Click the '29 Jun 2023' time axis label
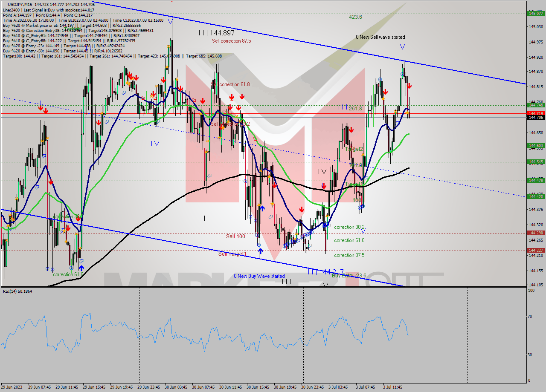 (12, 387)
